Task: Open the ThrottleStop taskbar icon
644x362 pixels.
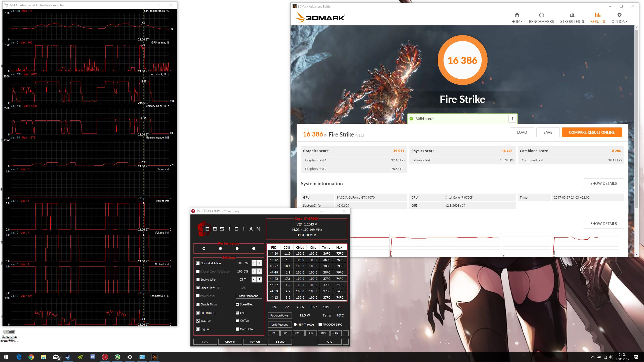Action: pyautogui.click(x=105, y=357)
